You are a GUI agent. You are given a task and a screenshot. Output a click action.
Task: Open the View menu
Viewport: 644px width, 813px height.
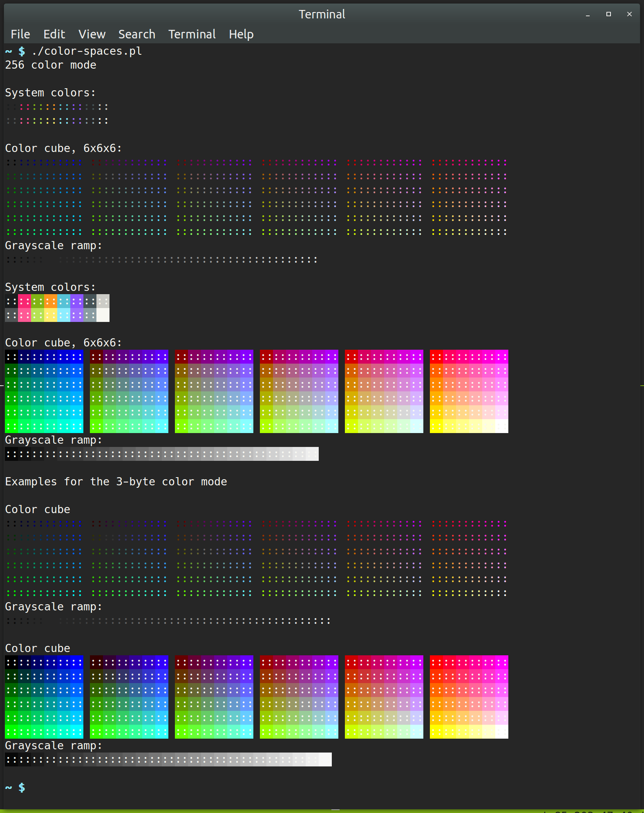pos(92,34)
